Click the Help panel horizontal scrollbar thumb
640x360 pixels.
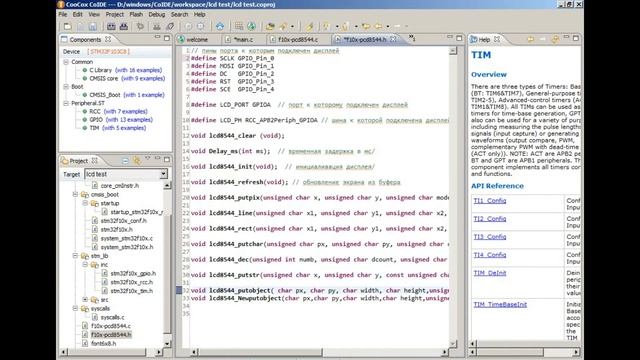(509, 351)
